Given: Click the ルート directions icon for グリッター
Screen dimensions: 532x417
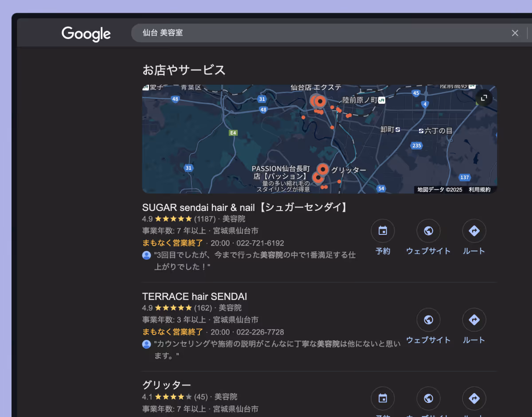Looking at the screenshot, I should (x=474, y=398).
